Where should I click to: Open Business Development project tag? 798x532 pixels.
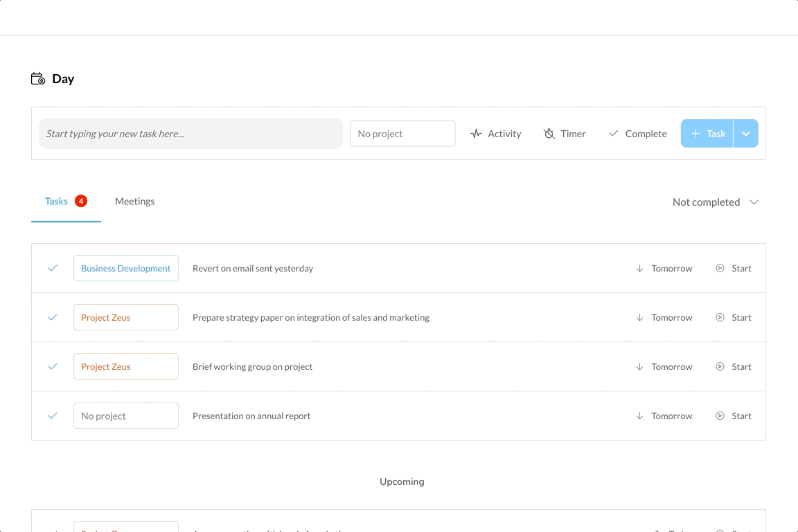click(x=125, y=268)
